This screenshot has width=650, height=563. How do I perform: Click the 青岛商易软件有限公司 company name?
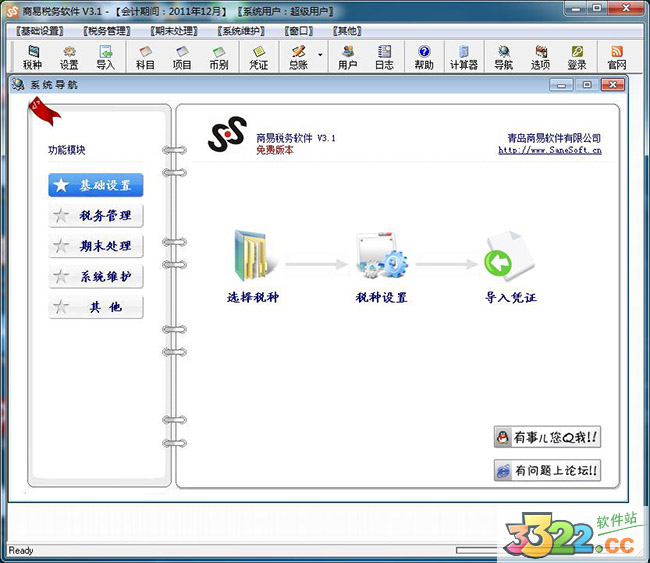click(x=554, y=138)
